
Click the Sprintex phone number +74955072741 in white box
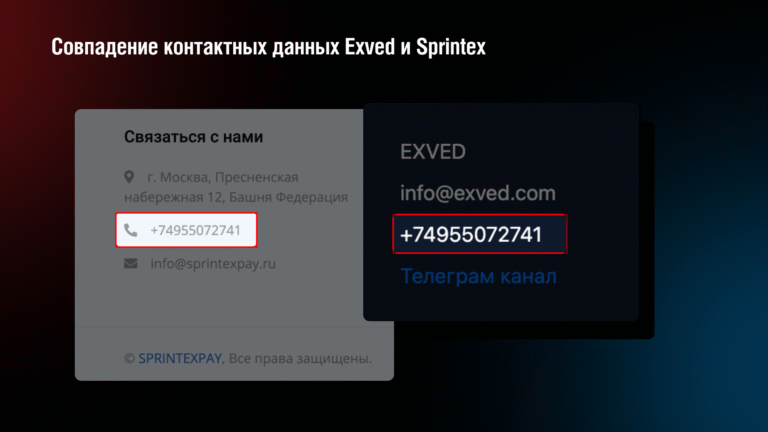(x=195, y=230)
